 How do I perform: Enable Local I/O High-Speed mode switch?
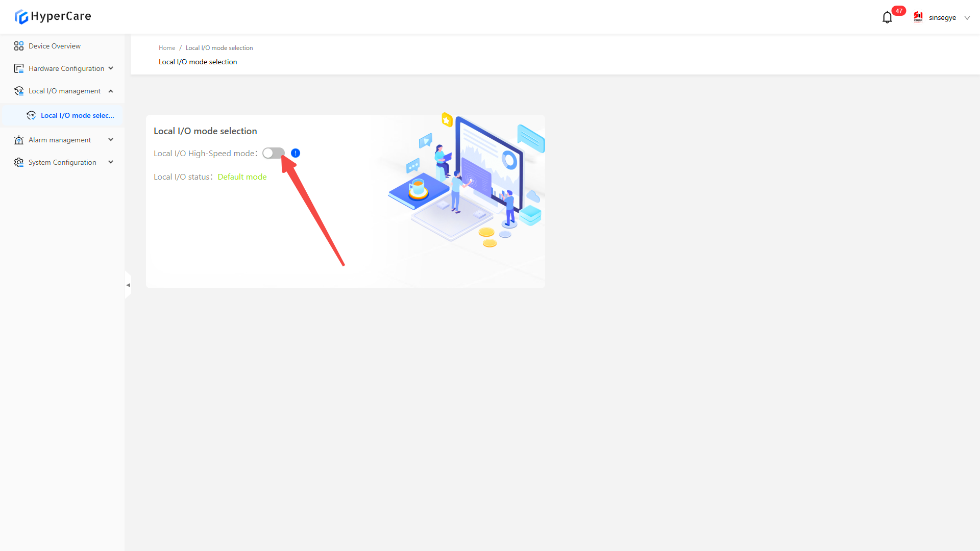point(274,153)
